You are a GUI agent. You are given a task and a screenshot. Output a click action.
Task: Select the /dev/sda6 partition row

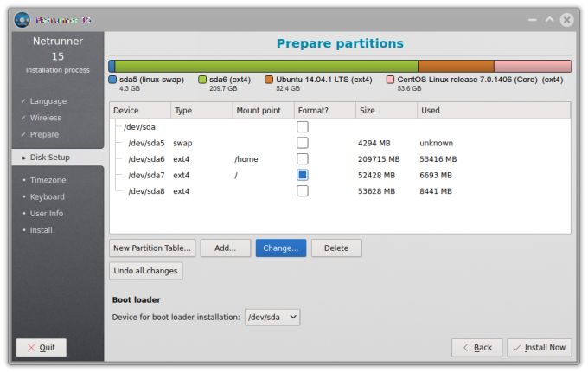click(x=340, y=159)
